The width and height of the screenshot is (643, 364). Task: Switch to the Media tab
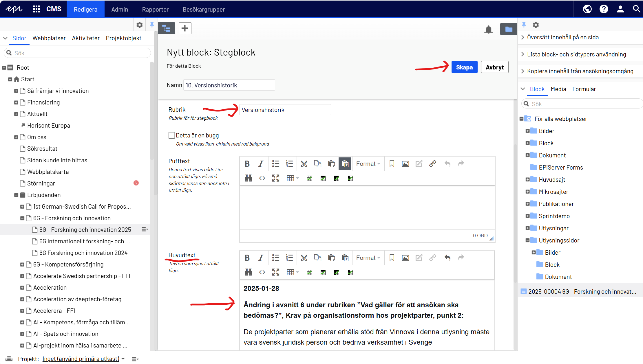click(558, 89)
